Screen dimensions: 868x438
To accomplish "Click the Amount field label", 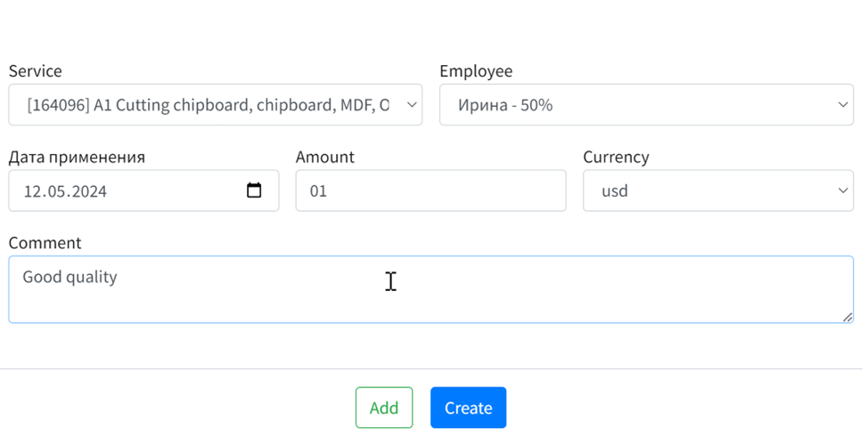I will (x=324, y=157).
